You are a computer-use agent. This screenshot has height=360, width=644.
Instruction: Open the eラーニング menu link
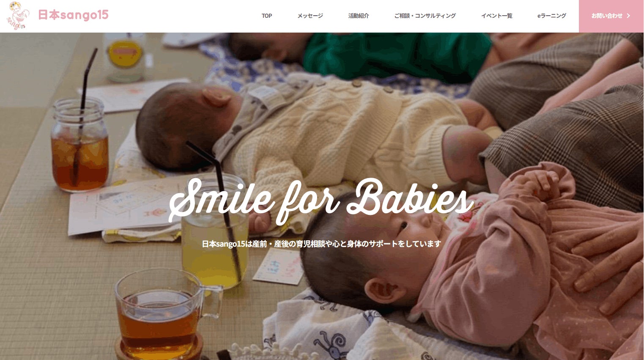[552, 16]
